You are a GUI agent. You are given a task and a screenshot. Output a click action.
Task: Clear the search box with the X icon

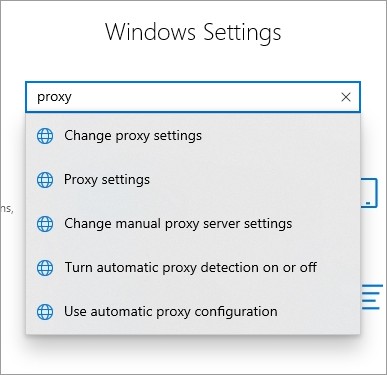[x=346, y=97]
